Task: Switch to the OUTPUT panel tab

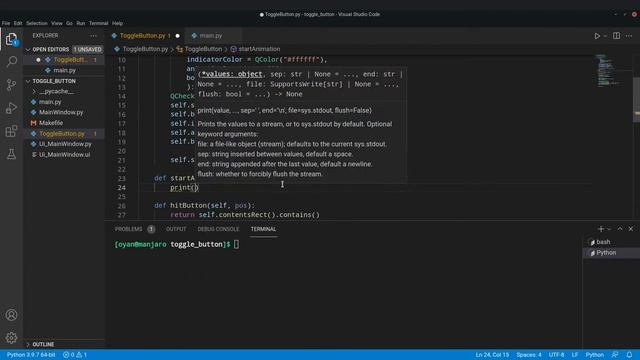Action: 176,229
